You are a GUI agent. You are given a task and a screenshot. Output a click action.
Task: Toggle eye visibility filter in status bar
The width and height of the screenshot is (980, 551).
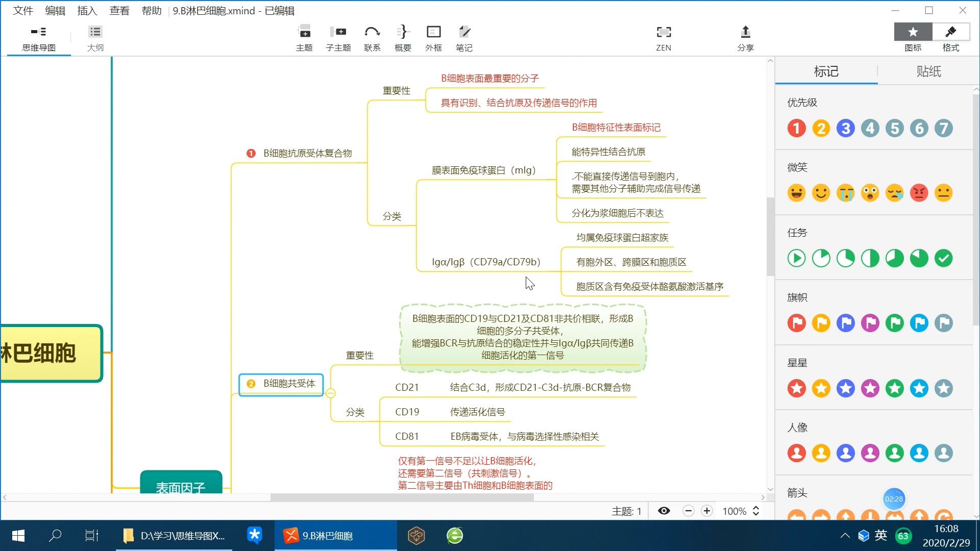[x=664, y=511]
